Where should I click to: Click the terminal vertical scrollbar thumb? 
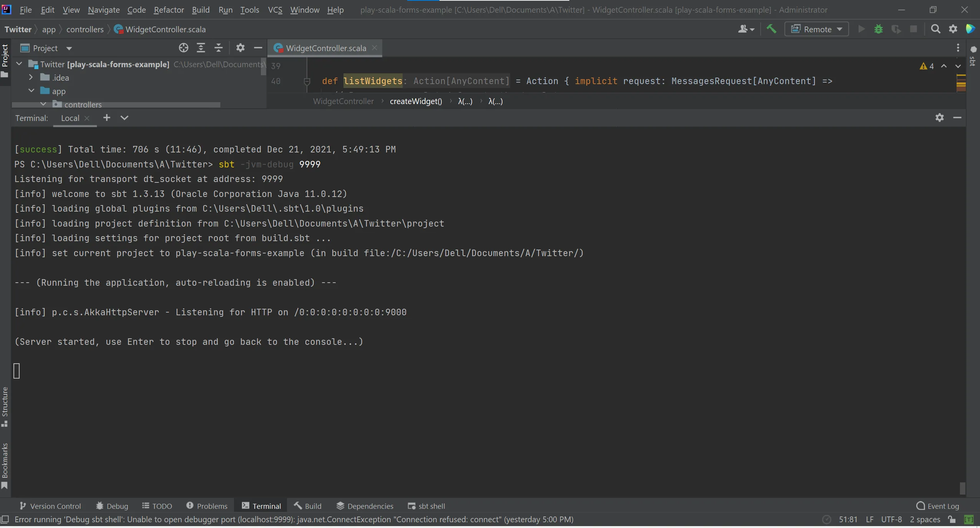(962, 488)
